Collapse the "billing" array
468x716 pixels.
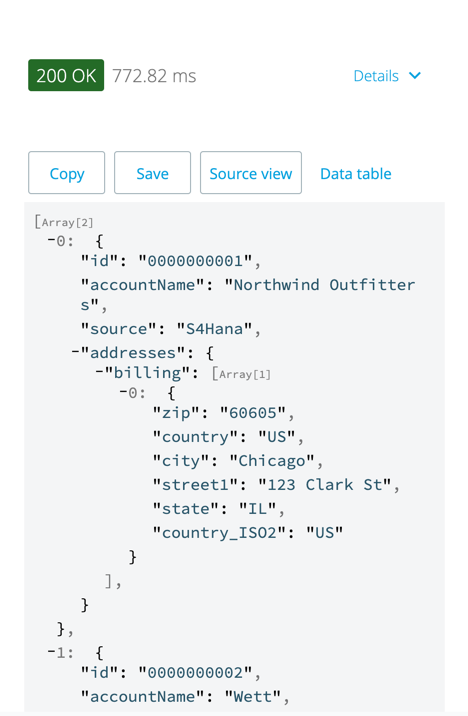coord(99,373)
